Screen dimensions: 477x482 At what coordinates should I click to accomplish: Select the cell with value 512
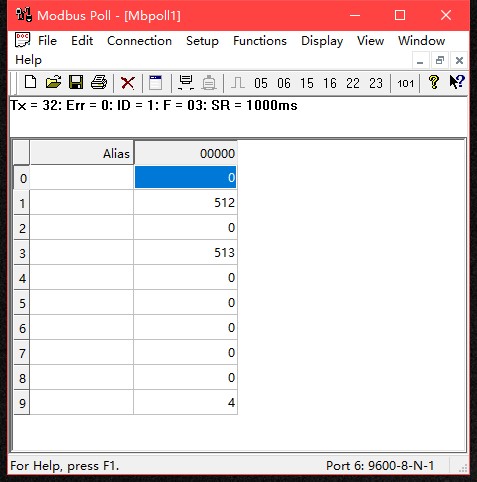(x=186, y=202)
